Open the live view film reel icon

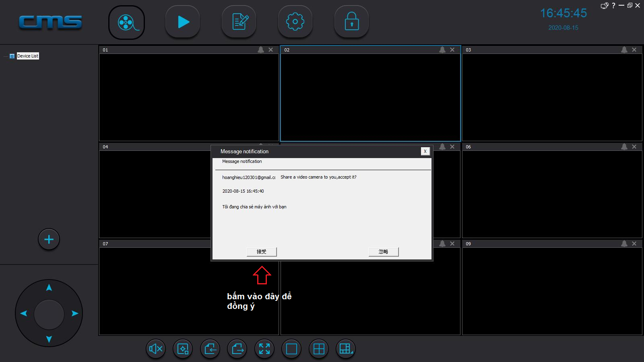tap(126, 23)
